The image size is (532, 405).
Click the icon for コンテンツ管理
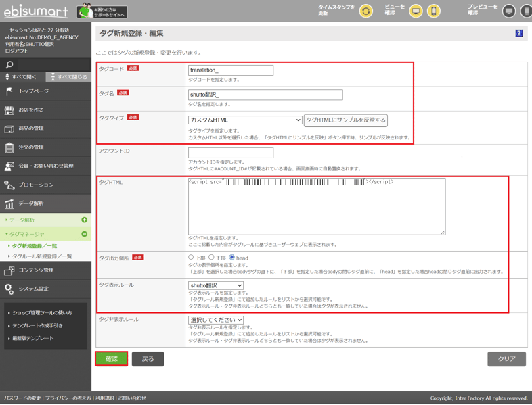(x=9, y=270)
